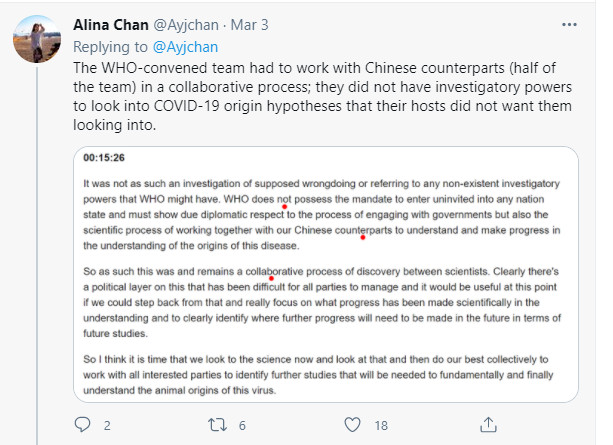Click the 00:15:26 timestamp in the transcript
The width and height of the screenshot is (613, 445).
coord(102,159)
